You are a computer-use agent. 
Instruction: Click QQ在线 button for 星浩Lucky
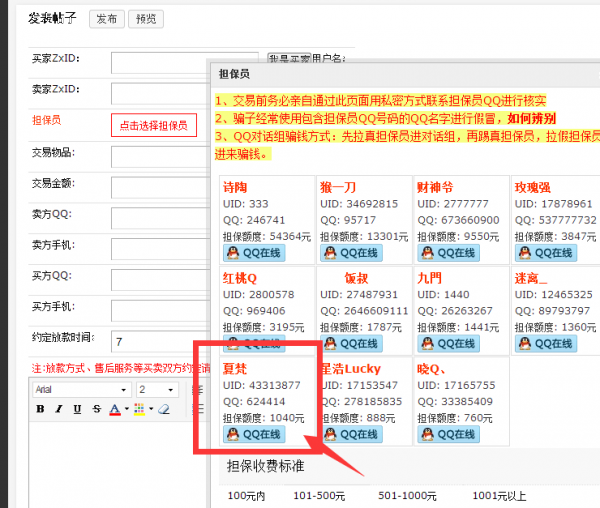coord(351,434)
